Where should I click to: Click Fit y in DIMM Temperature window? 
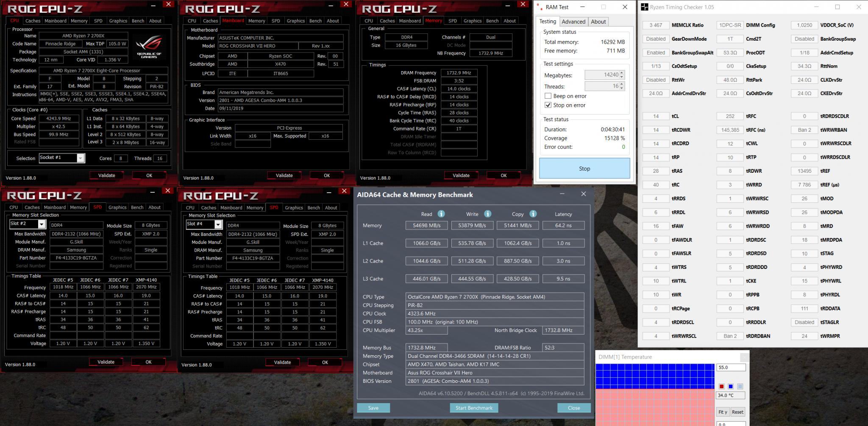723,412
